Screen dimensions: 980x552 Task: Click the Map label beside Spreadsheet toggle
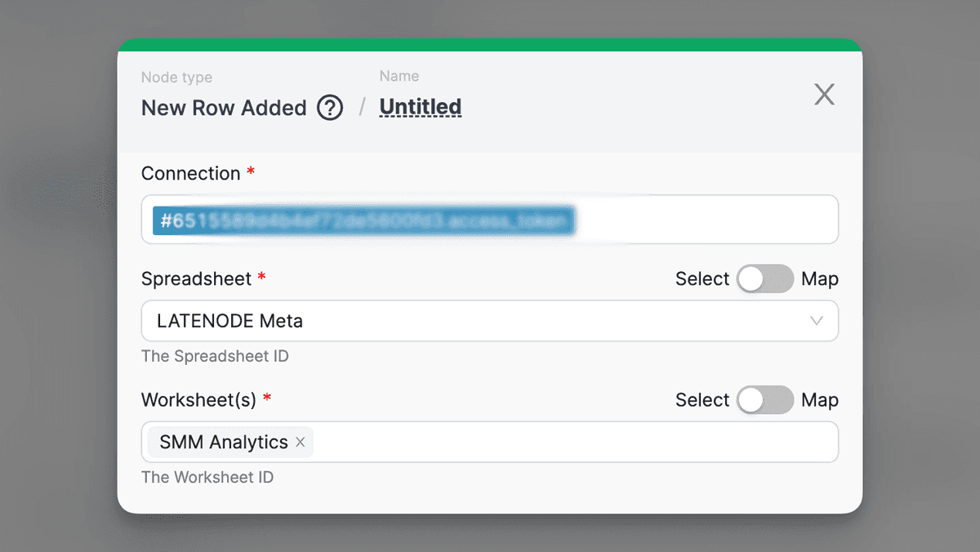pyautogui.click(x=819, y=279)
